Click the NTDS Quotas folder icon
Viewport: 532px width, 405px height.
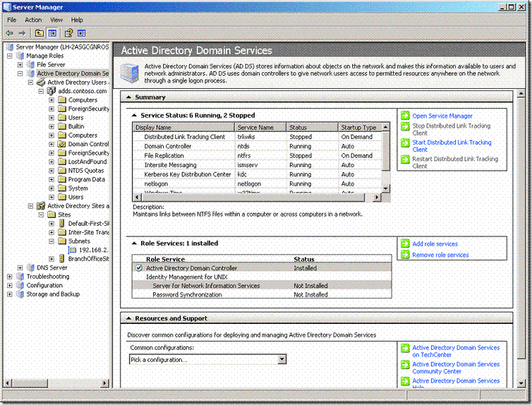coord(62,170)
